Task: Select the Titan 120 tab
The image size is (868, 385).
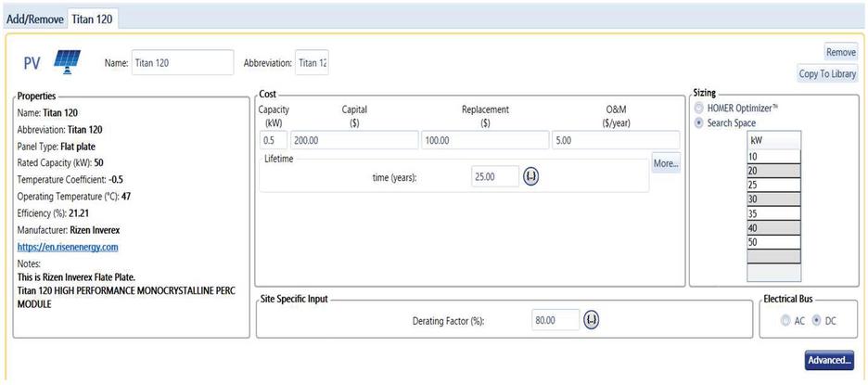Action: (x=93, y=19)
